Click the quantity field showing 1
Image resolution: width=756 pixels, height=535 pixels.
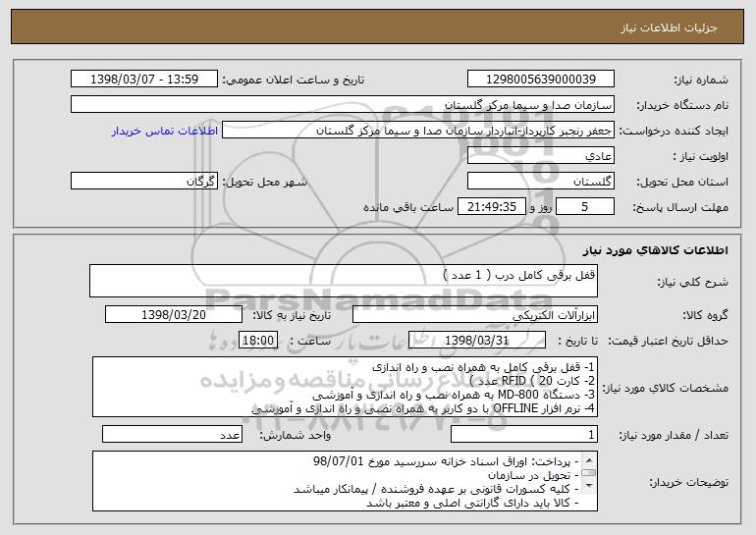pyautogui.click(x=524, y=434)
